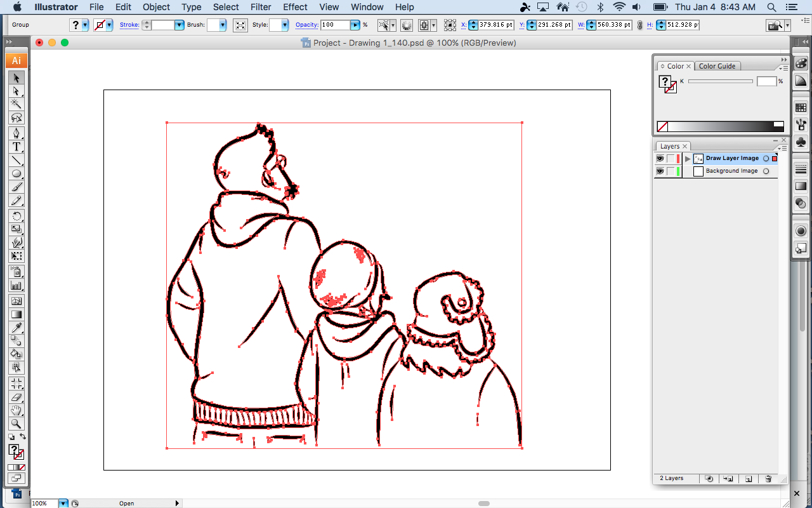Image resolution: width=812 pixels, height=508 pixels.
Task: Expand the Draw Layer Image sublayers
Action: click(x=688, y=159)
